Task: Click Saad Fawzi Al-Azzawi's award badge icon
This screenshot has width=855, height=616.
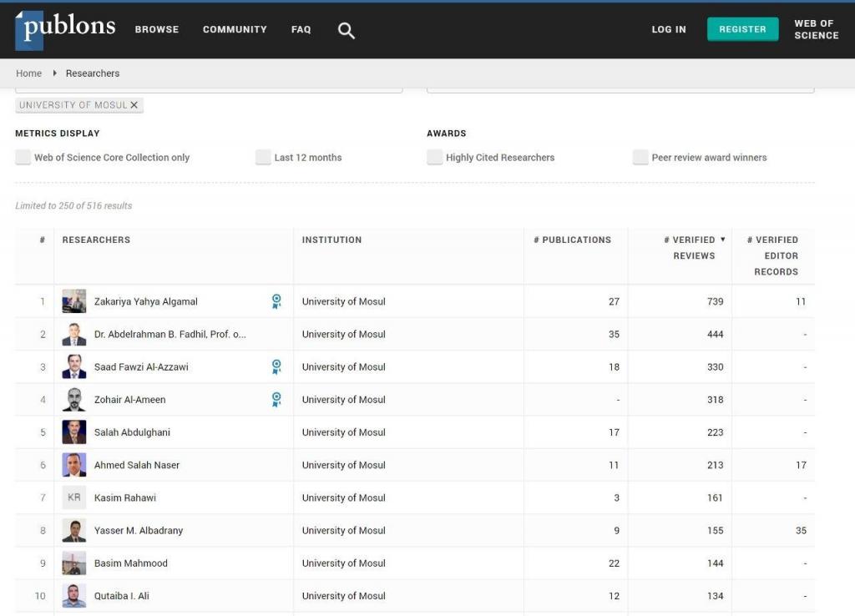Action: [x=276, y=366]
